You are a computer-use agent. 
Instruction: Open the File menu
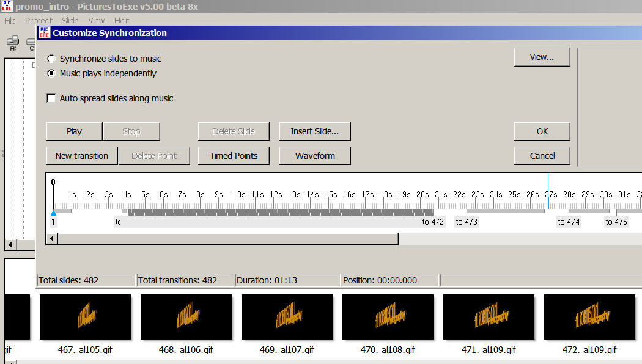(x=10, y=20)
